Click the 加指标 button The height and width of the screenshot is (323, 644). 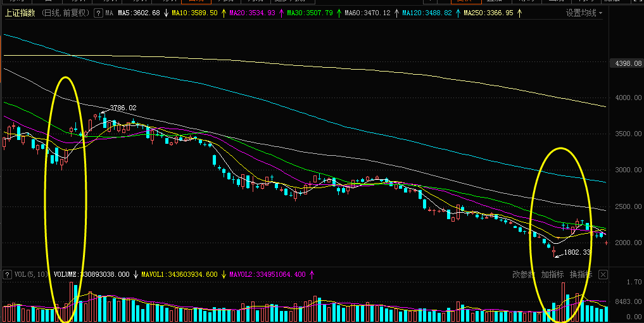pyautogui.click(x=552, y=274)
